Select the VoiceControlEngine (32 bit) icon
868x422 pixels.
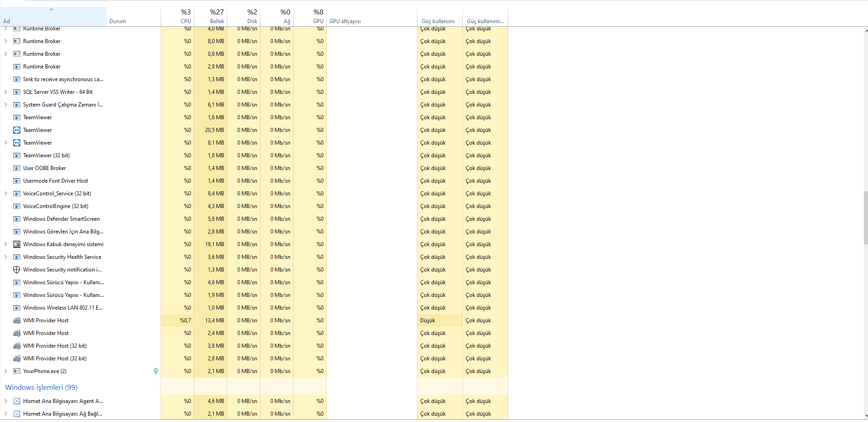[x=17, y=206]
